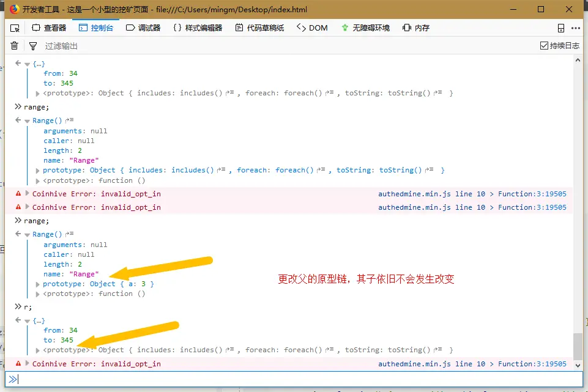This screenshot has width=588, height=392.
Task: Click first error's red warning icon
Action: pos(18,193)
